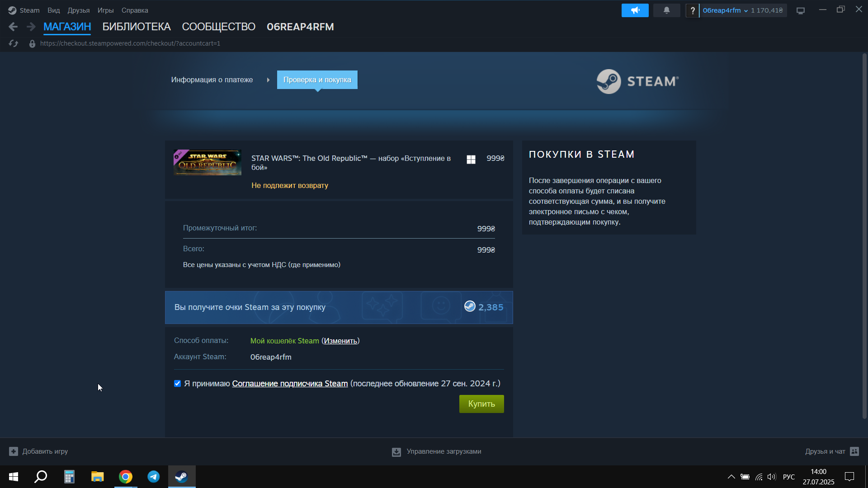The image size is (868, 488).
Task: Go to МАГАЗИН tab
Action: point(67,27)
